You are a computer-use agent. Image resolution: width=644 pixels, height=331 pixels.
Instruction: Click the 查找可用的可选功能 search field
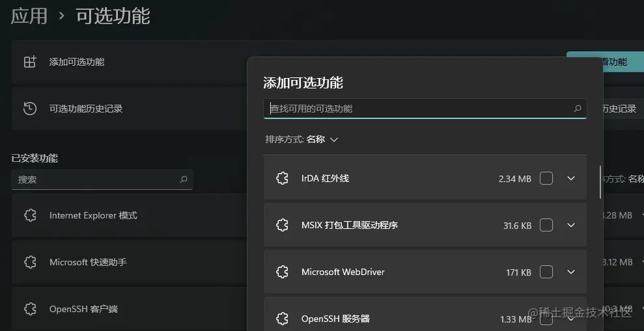pos(425,109)
